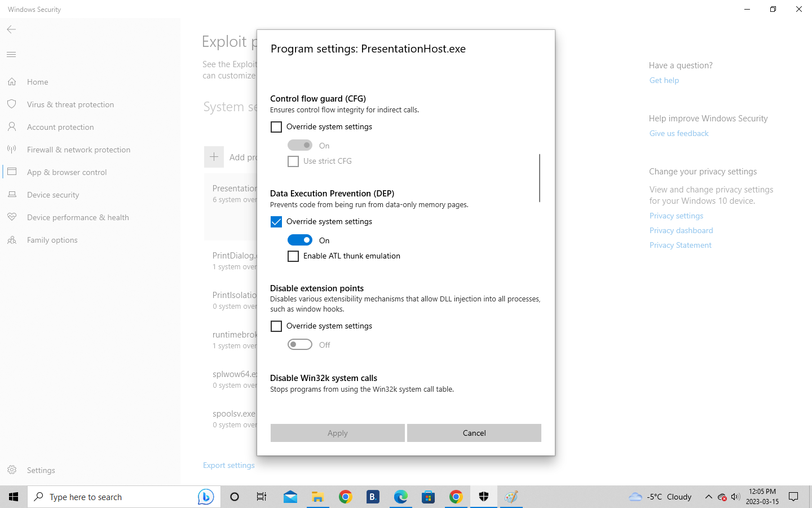Click the clock showing 12:05 PM

point(762,497)
